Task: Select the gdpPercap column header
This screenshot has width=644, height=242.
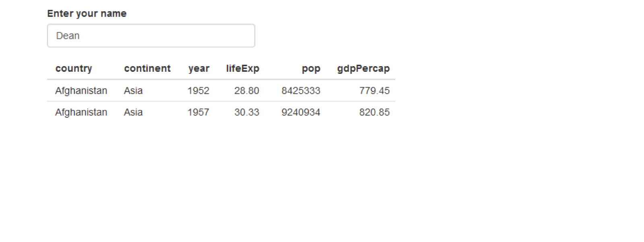Action: coord(363,69)
